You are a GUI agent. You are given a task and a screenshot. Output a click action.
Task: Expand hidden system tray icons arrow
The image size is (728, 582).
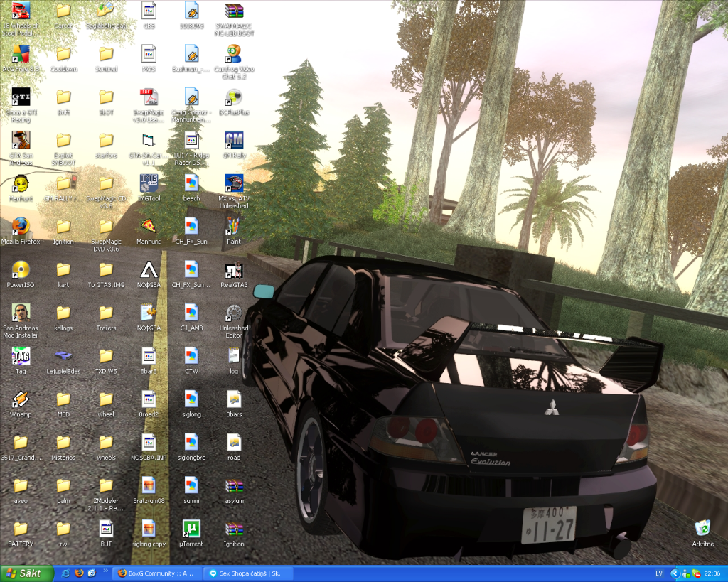(675, 573)
